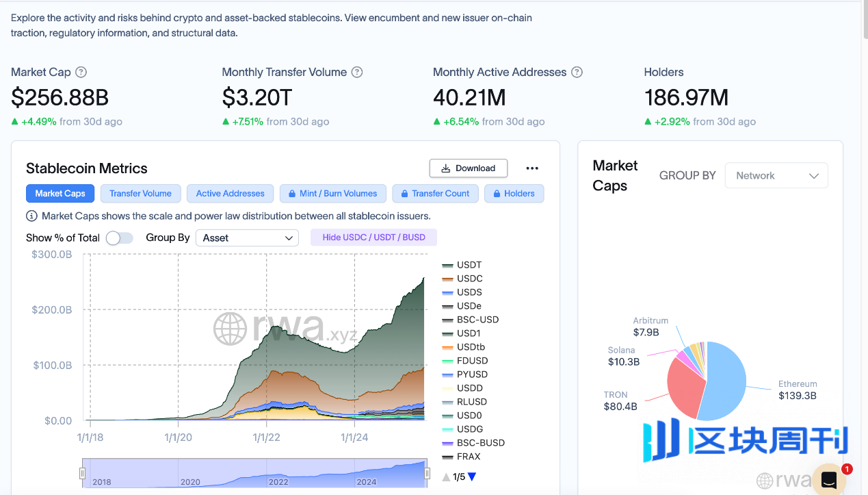Image resolution: width=868 pixels, height=495 pixels.
Task: Click the Stablecoin Metrics heading
Action: pos(87,168)
